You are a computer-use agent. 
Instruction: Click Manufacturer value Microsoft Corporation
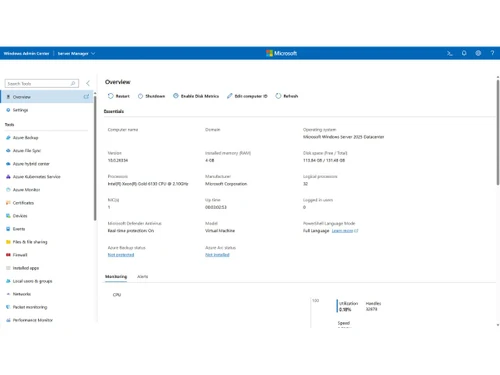pyautogui.click(x=226, y=184)
